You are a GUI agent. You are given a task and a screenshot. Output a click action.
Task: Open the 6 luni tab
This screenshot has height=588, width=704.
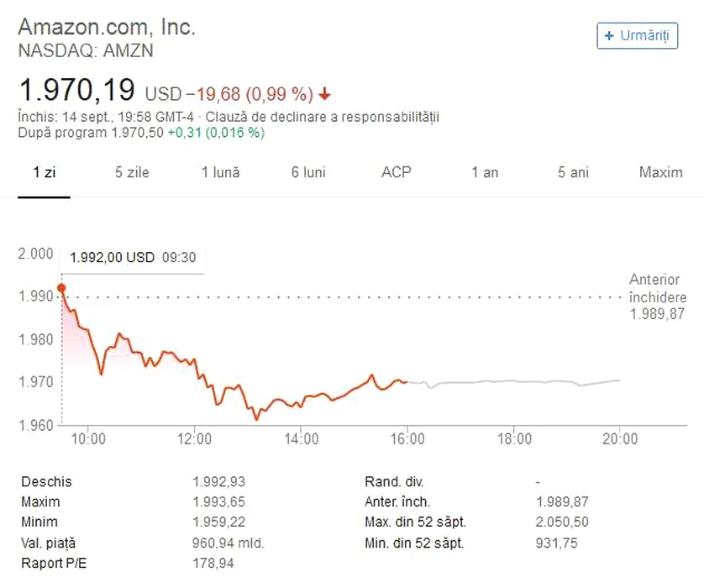click(x=308, y=172)
